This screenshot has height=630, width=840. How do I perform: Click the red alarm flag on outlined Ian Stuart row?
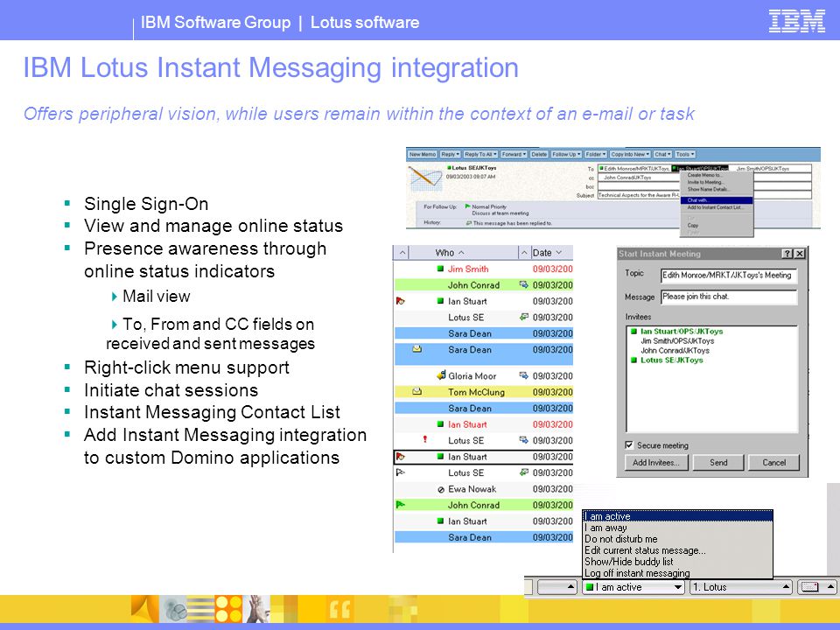[x=400, y=457]
